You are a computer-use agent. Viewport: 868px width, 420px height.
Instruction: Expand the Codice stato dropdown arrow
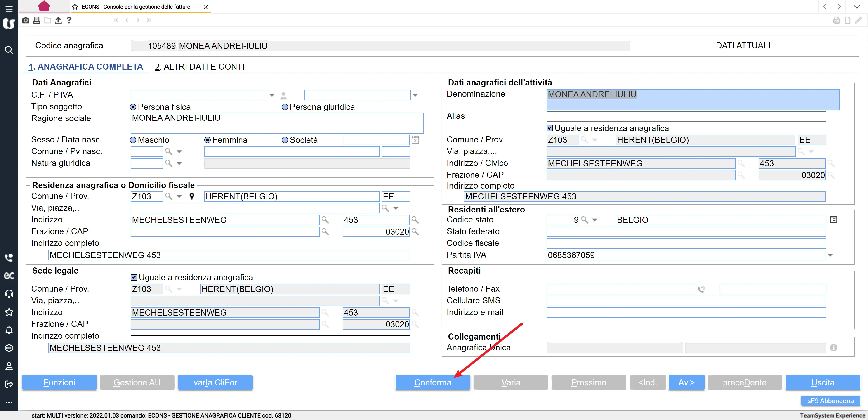(x=595, y=220)
